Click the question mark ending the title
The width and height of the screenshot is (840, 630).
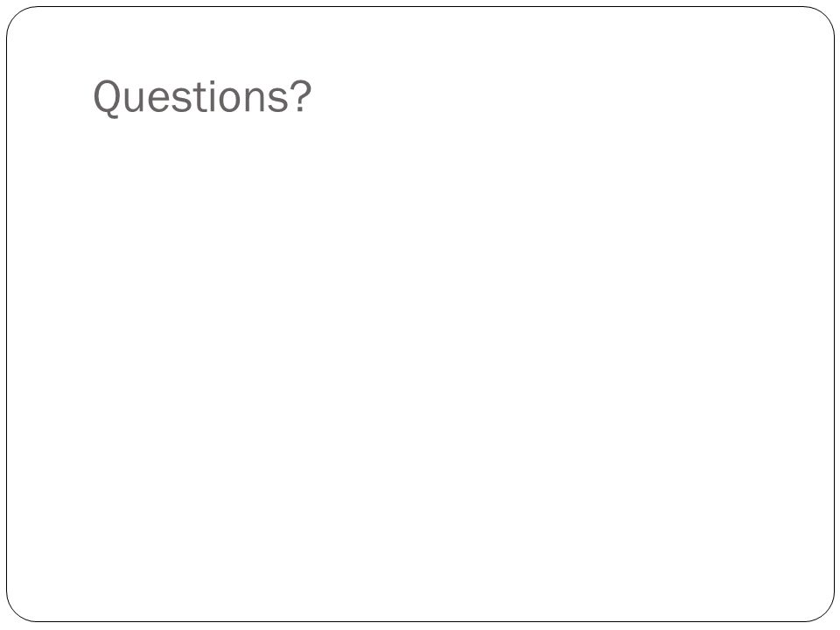pyautogui.click(x=302, y=96)
